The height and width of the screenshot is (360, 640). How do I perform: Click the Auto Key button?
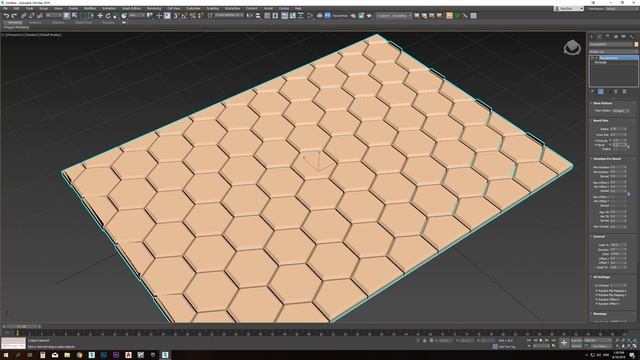tap(576, 340)
